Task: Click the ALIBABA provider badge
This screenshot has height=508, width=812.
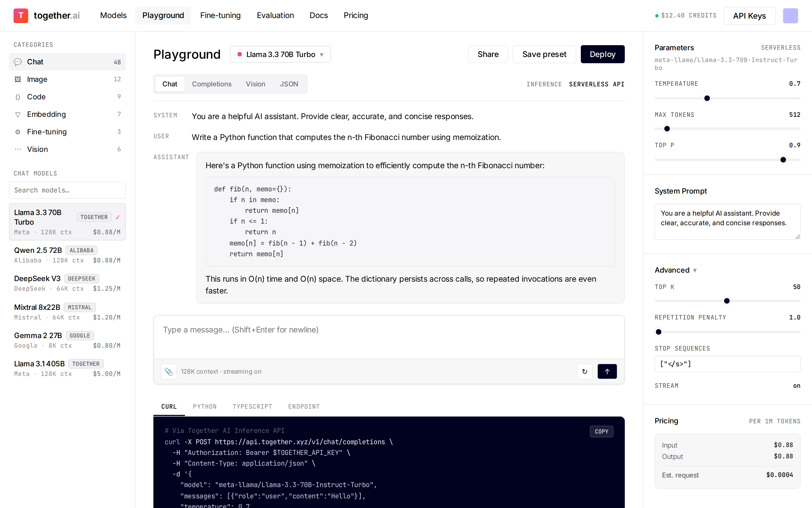Action: pos(81,250)
